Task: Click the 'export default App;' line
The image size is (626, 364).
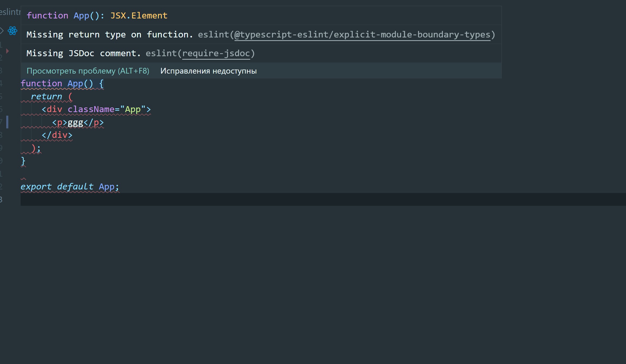Action: (x=70, y=187)
